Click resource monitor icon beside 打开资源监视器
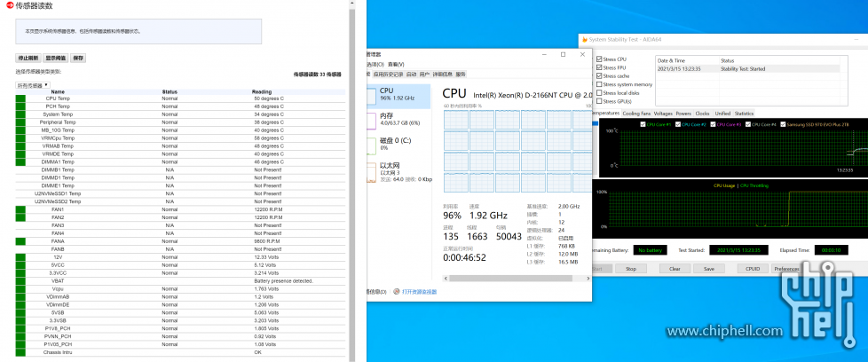This screenshot has width=868, height=362. [x=397, y=291]
